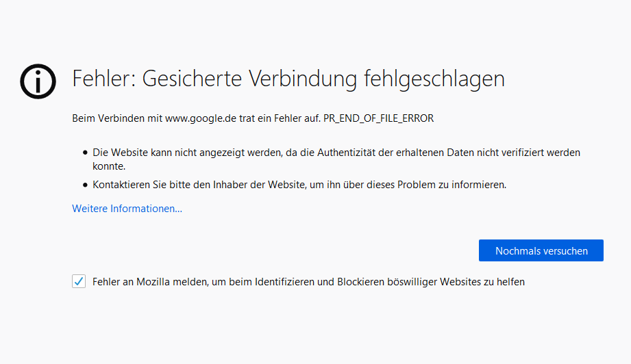
Task: Click the word "fehlgeschlagen" in the heading
Action: pos(434,79)
